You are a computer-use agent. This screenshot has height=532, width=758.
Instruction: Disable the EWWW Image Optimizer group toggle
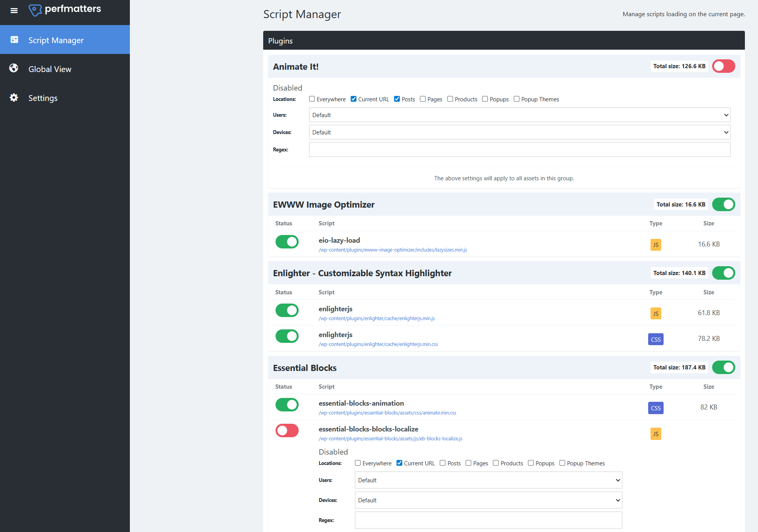[x=723, y=204]
